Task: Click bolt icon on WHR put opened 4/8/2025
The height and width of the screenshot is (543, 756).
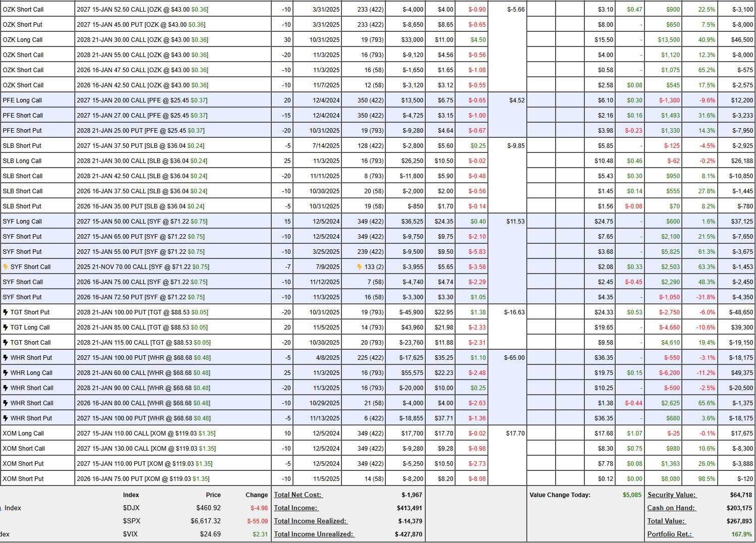Action: coord(6,358)
